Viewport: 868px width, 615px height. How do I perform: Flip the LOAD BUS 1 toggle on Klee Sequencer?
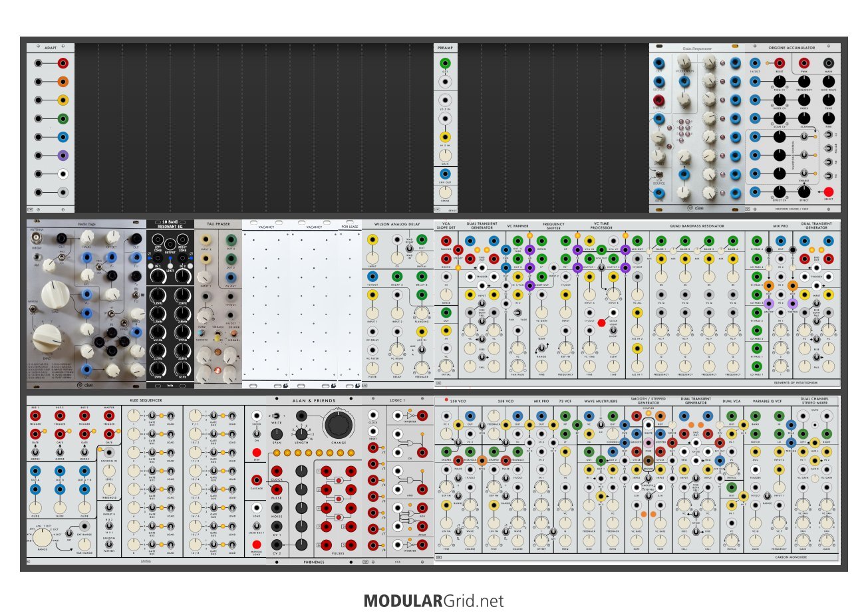tap(257, 526)
